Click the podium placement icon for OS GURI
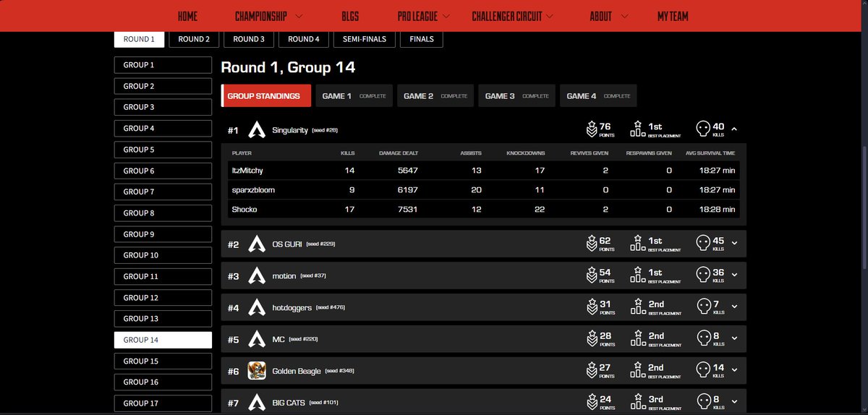This screenshot has width=868, height=415. (637, 243)
